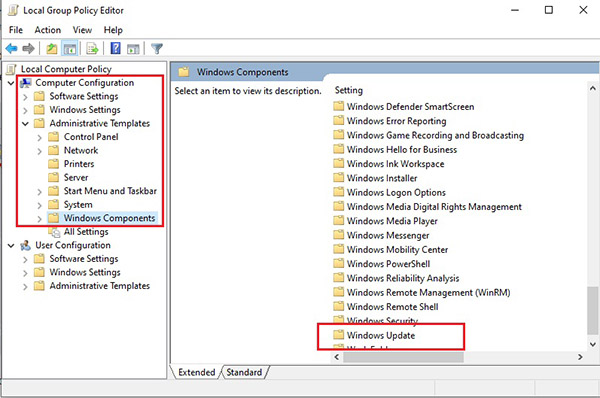Click the Export List toolbar icon
Screen dimensions: 600x398
pyautogui.click(x=92, y=49)
